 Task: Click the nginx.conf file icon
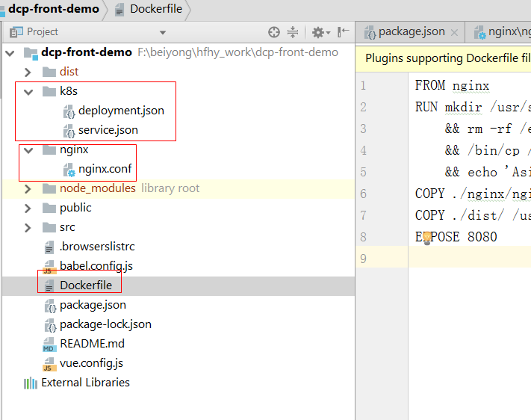(x=69, y=170)
